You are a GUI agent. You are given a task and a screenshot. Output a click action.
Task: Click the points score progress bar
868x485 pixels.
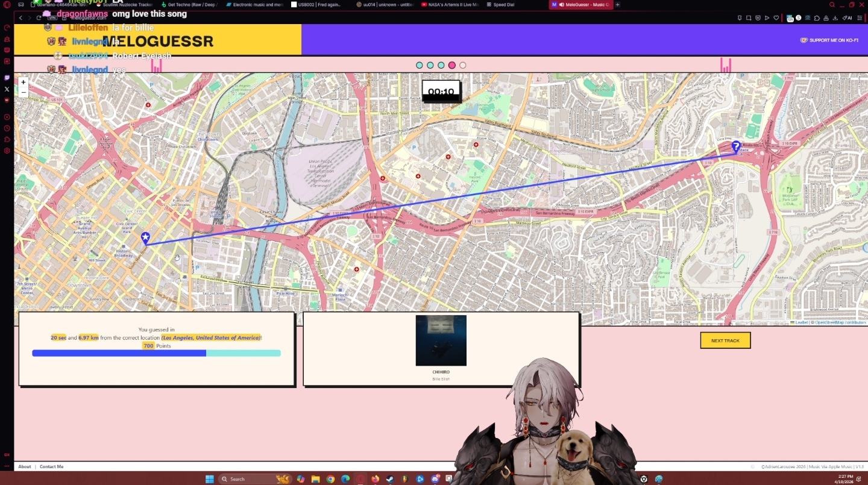(156, 353)
